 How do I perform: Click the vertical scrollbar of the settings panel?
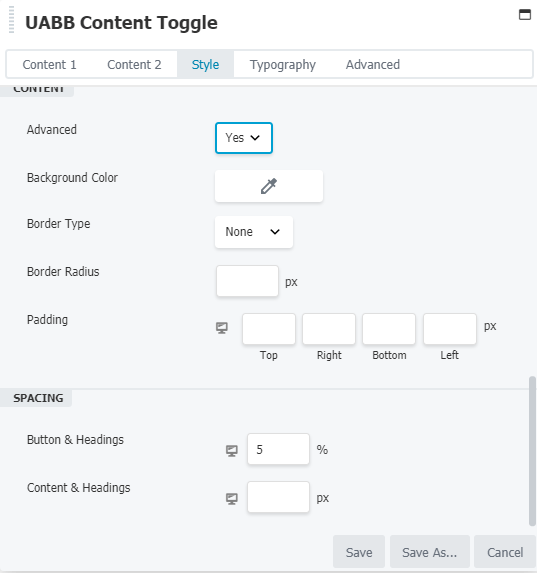[532, 451]
